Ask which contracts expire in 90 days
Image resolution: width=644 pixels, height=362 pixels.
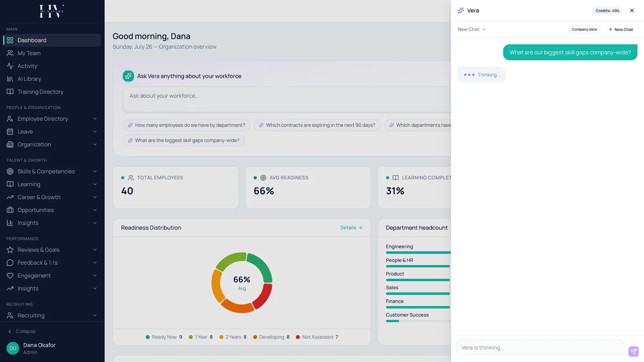tap(317, 125)
